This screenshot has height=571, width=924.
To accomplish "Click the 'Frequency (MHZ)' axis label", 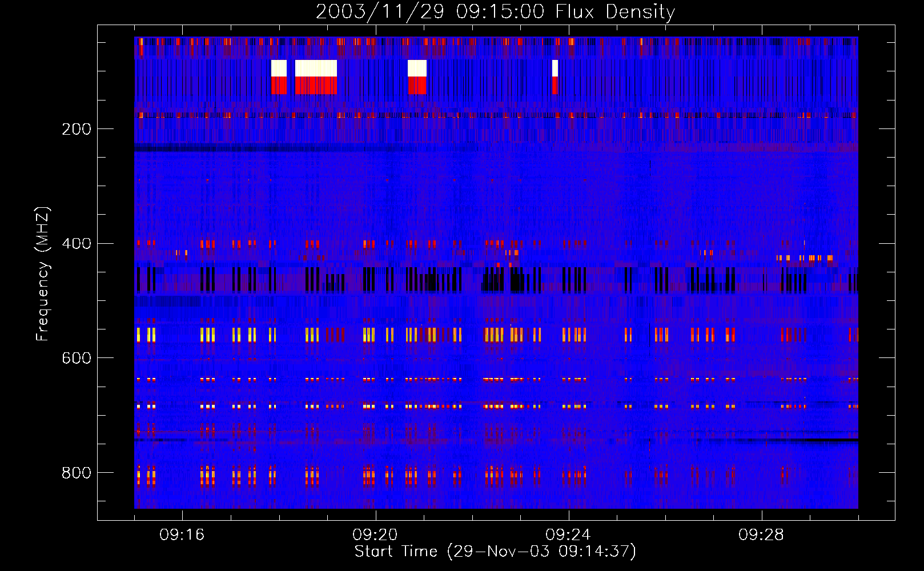I will [x=43, y=274].
